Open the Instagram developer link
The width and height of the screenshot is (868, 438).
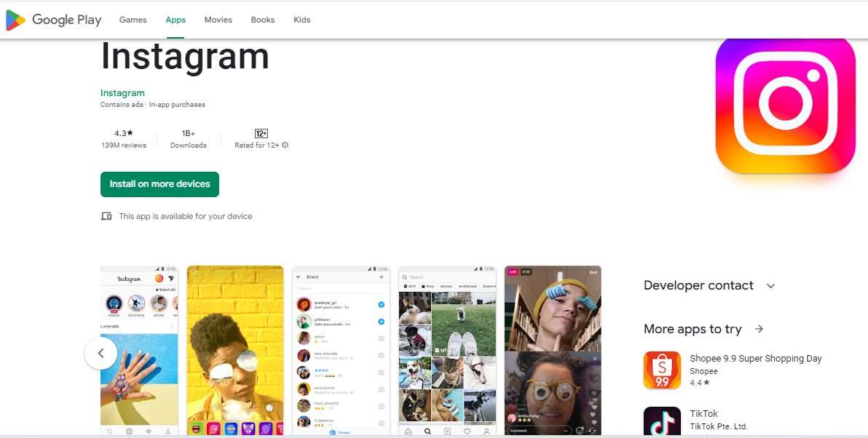coord(122,93)
